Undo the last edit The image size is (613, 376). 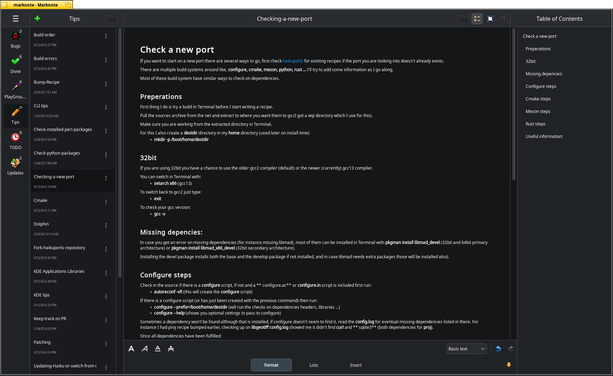pyautogui.click(x=498, y=349)
